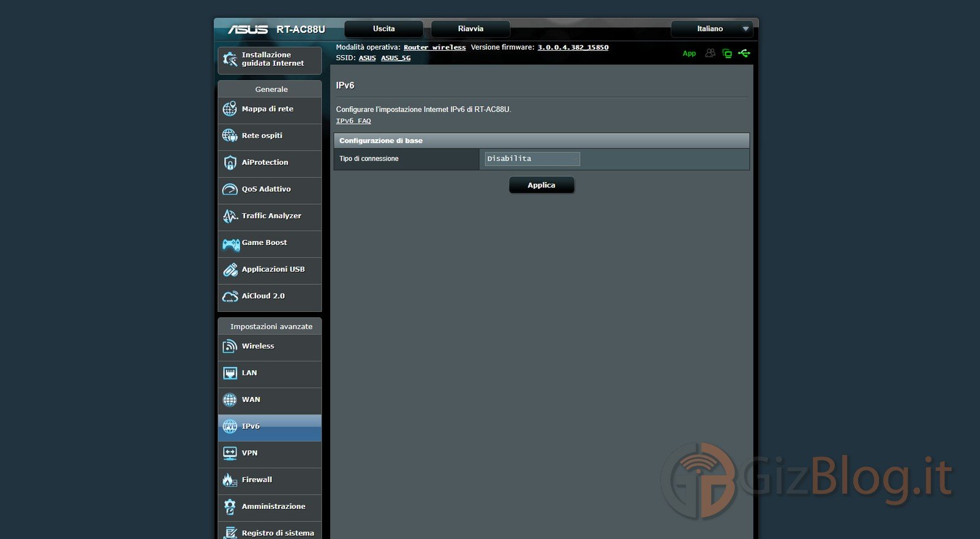Select Game Boost menu entry
Image resolution: width=980 pixels, height=539 pixels.
click(269, 243)
